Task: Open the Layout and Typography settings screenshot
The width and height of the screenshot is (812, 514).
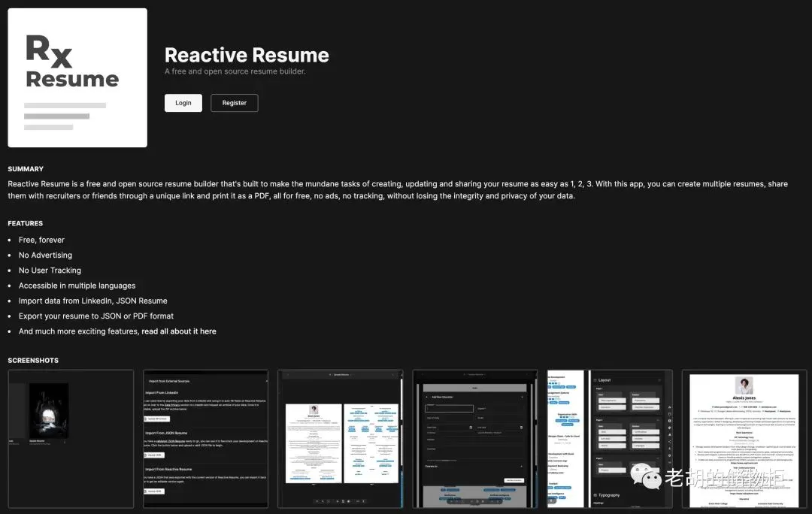Action: coord(610,439)
